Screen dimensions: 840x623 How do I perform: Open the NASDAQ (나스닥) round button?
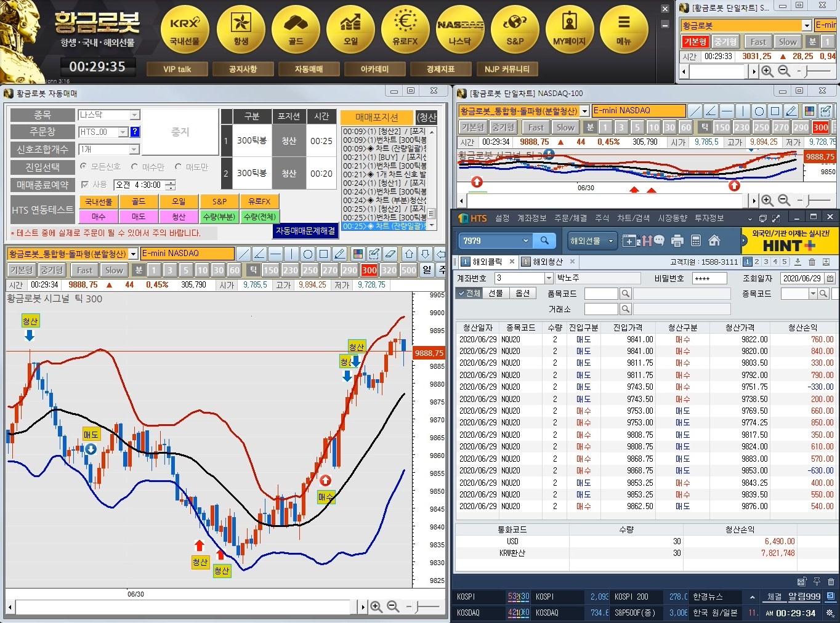click(460, 29)
